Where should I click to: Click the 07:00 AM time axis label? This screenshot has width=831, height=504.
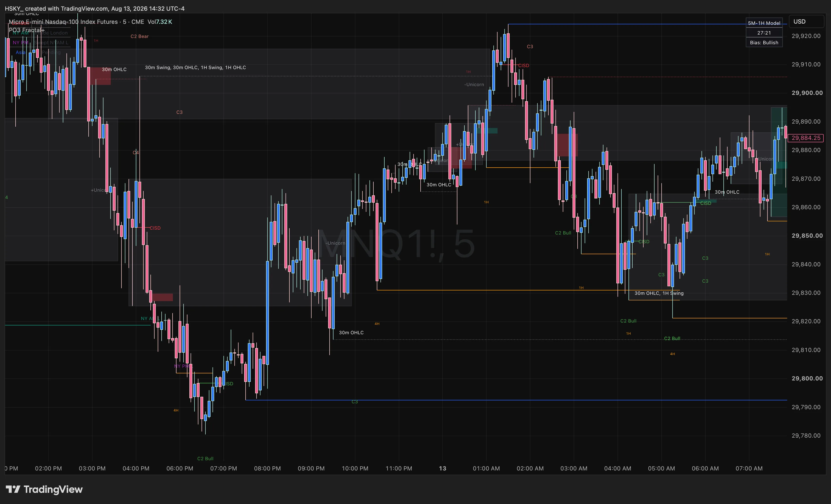click(x=749, y=468)
